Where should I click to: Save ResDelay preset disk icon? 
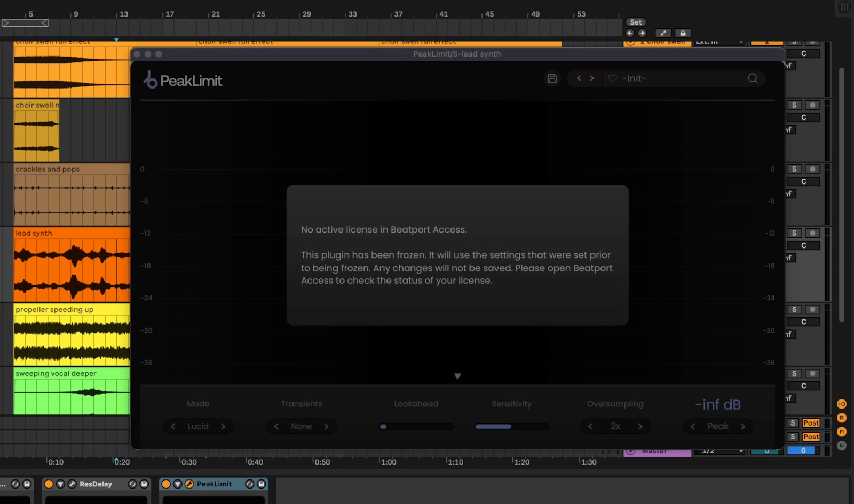[144, 484]
